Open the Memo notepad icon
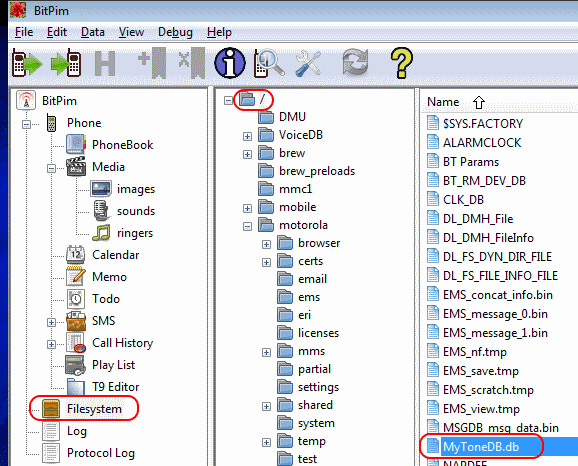The width and height of the screenshot is (578, 466). click(76, 277)
